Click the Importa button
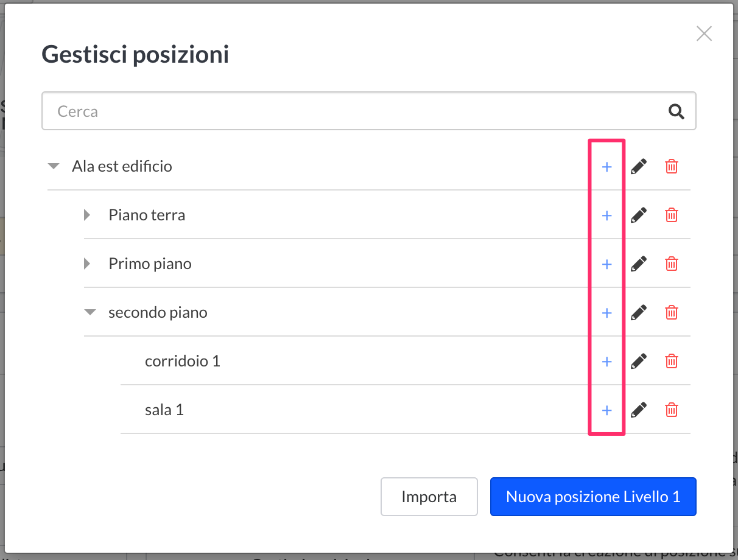The height and width of the screenshot is (560, 738). (x=429, y=497)
